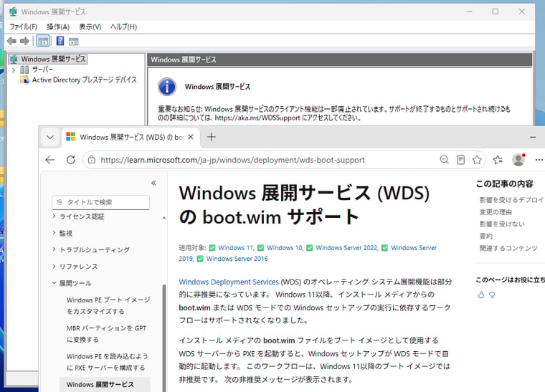The height and width of the screenshot is (392, 545).
Task: Open the 表示(V) menu
Action: tap(90, 27)
